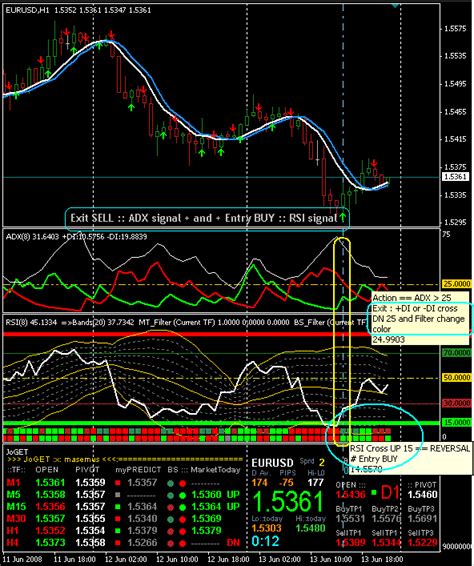Click the bright red BS dot in M1 row

183,483
